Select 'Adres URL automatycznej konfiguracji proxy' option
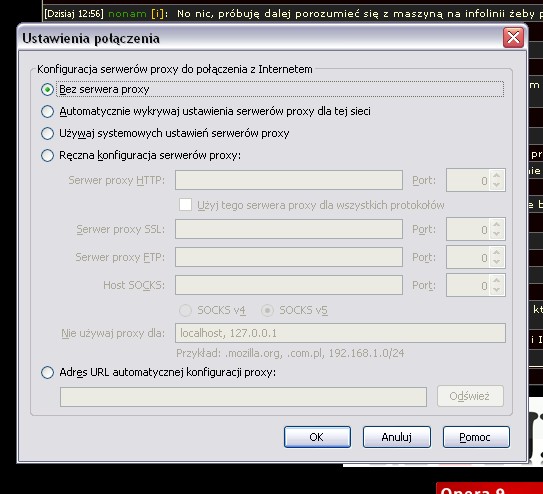This screenshot has height=494, width=543. (47, 372)
